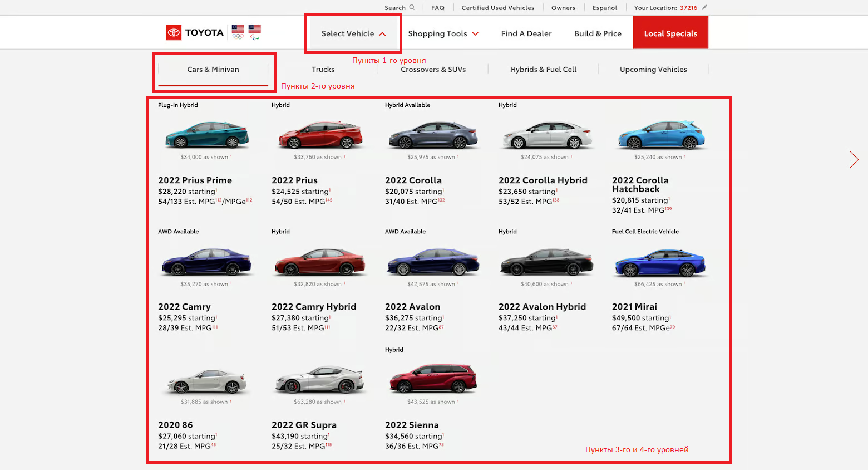The image size is (868, 470).
Task: Open the 2021 Mirai title link
Action: tap(634, 307)
